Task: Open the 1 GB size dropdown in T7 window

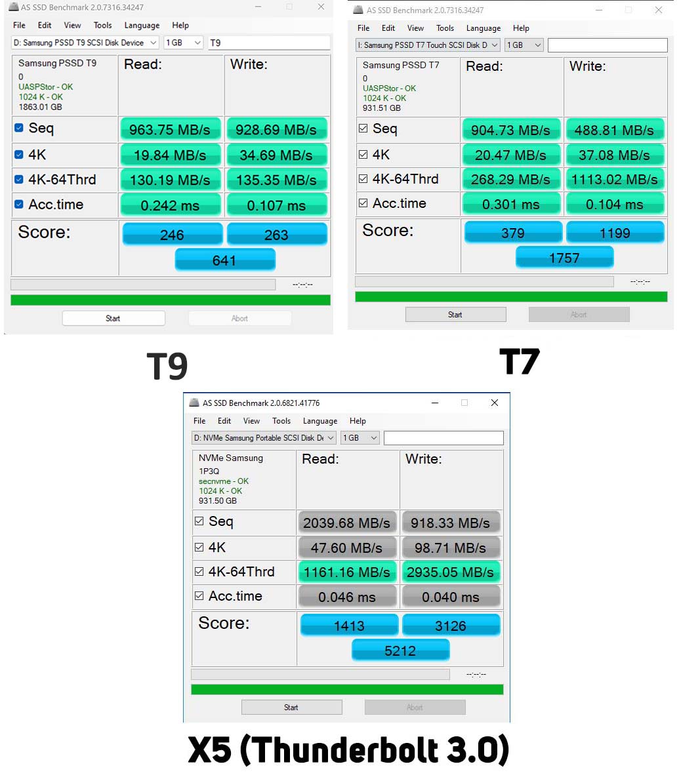Action: coord(524,45)
